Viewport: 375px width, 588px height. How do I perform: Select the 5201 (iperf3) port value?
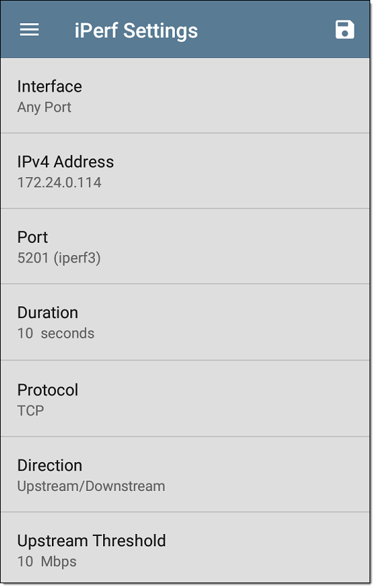tap(59, 258)
